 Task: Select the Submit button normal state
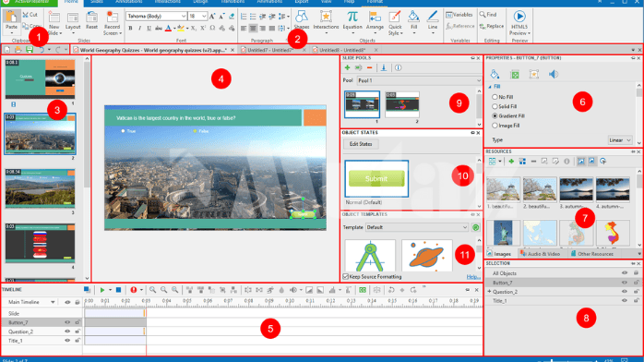tap(376, 179)
